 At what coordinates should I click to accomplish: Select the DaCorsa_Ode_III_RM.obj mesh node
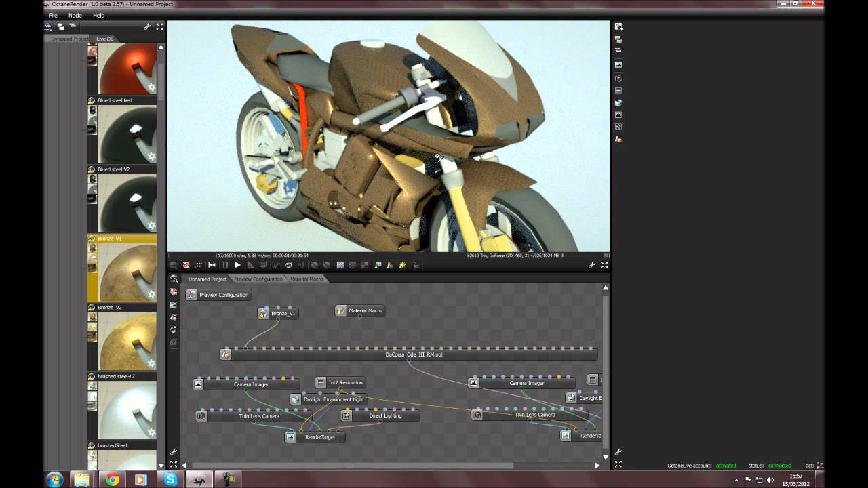(409, 354)
